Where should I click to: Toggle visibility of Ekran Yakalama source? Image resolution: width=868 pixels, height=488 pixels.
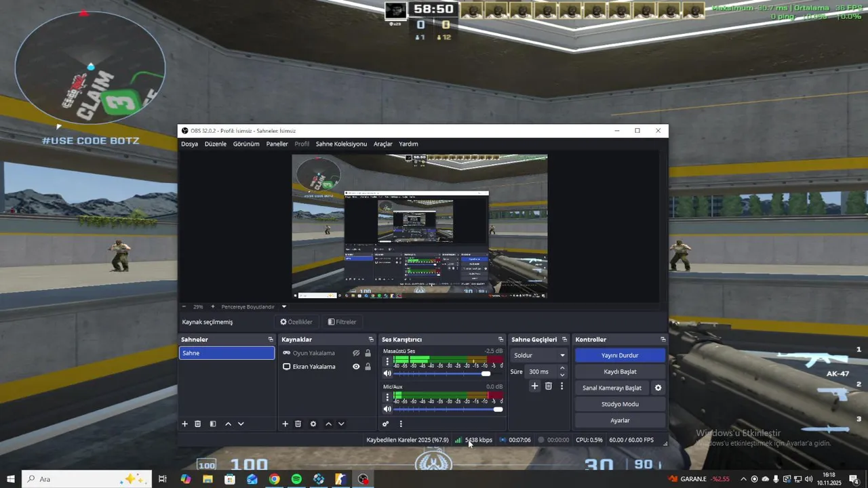(x=356, y=367)
